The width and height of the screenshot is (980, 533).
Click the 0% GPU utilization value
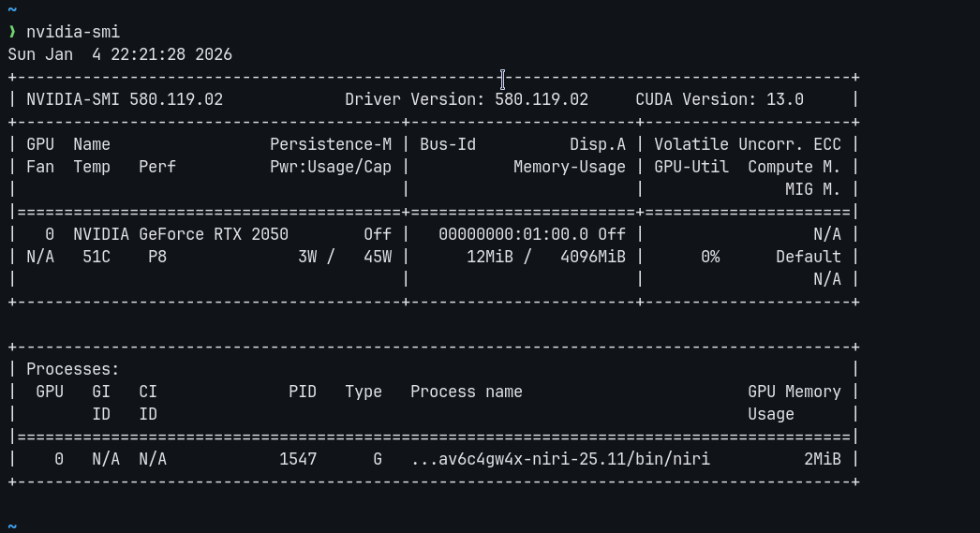pyautogui.click(x=710, y=257)
